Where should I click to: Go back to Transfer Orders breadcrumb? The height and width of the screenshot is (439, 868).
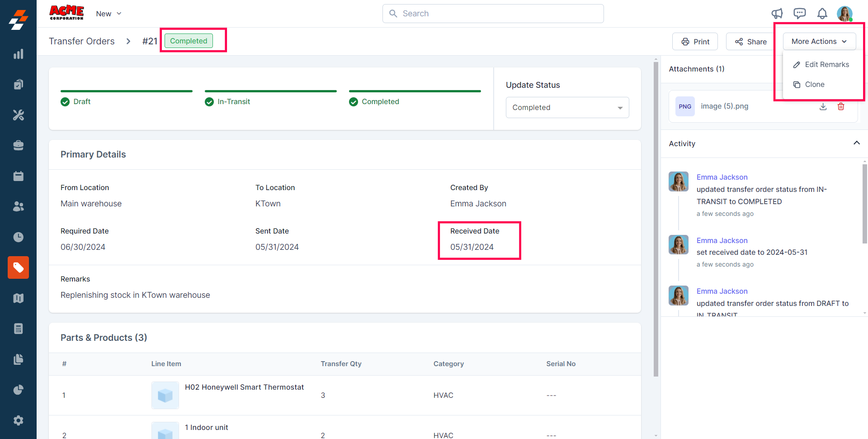(x=82, y=41)
